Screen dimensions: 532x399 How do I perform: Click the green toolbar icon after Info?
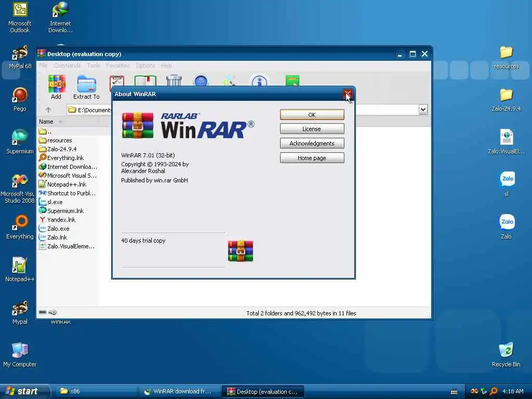point(292,81)
